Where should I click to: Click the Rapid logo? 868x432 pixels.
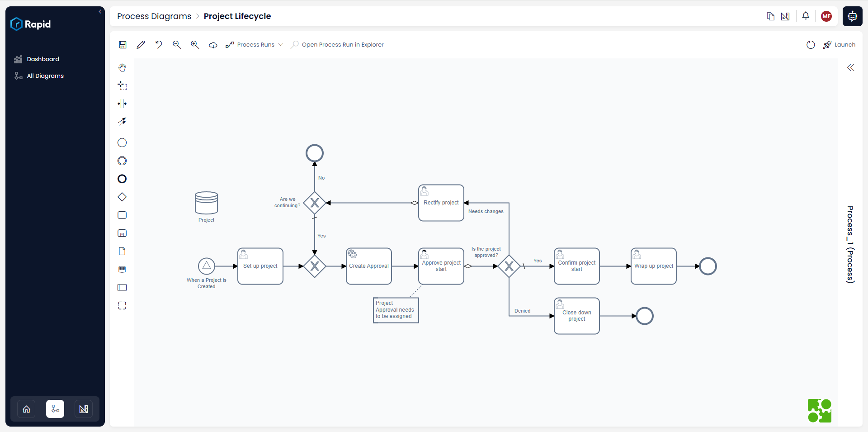(x=31, y=24)
